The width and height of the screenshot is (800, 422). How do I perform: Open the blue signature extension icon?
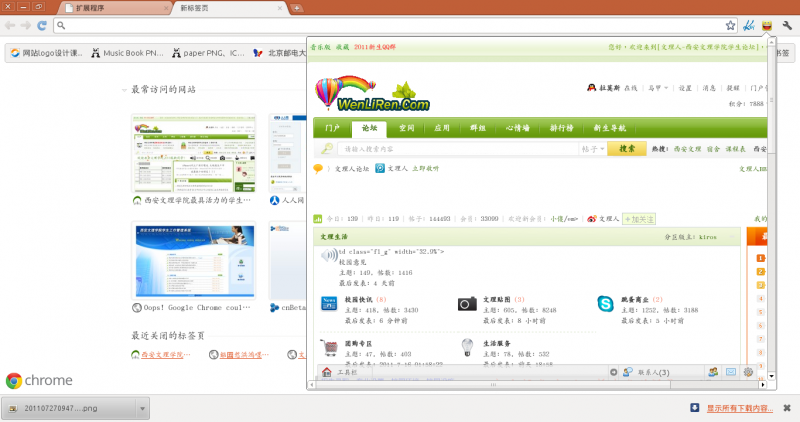(x=749, y=26)
